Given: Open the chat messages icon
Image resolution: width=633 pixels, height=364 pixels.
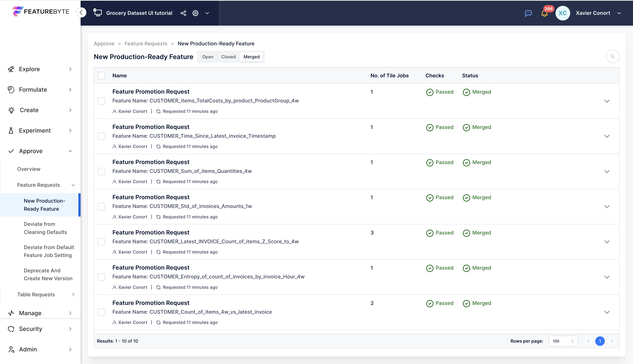Looking at the screenshot, I should click(x=528, y=13).
